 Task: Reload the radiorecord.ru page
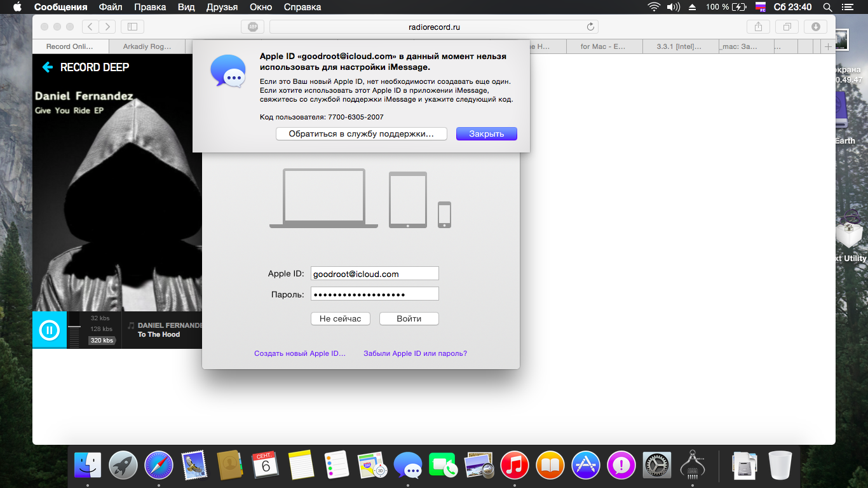point(590,27)
